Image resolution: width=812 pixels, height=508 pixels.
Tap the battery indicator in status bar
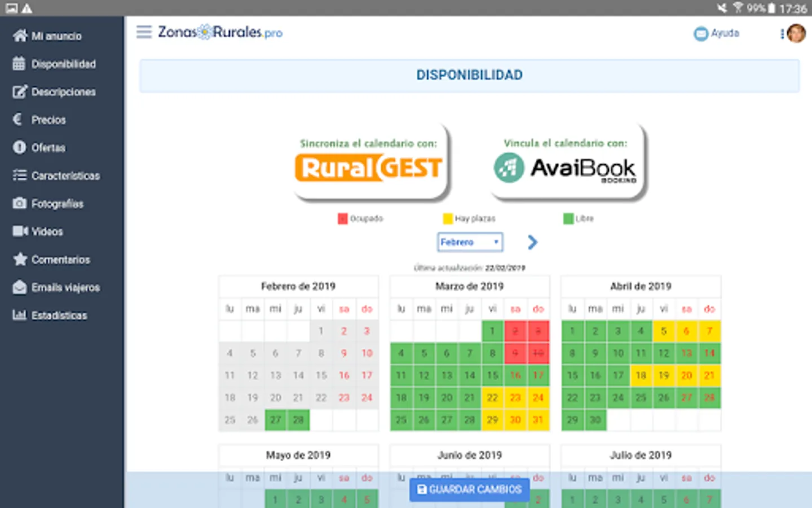tap(771, 8)
